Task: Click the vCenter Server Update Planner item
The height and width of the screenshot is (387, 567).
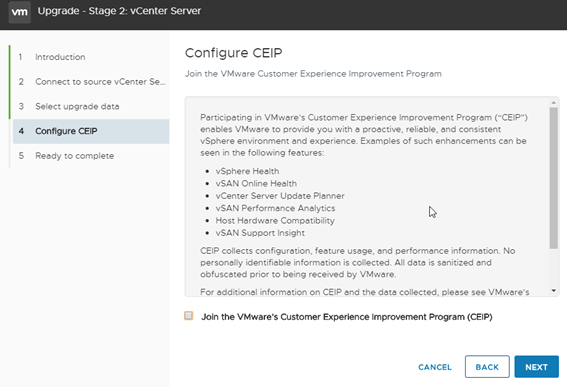Action: [x=280, y=196]
